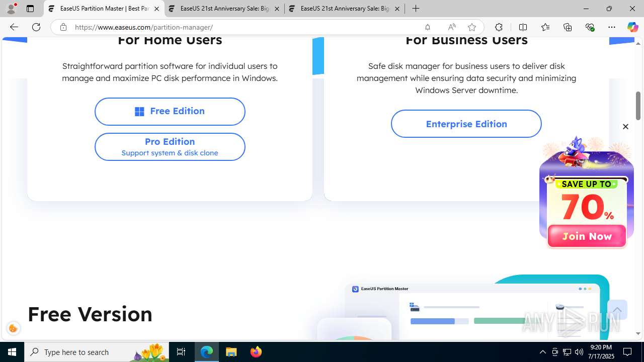Add page to favorites star icon

pos(472,27)
